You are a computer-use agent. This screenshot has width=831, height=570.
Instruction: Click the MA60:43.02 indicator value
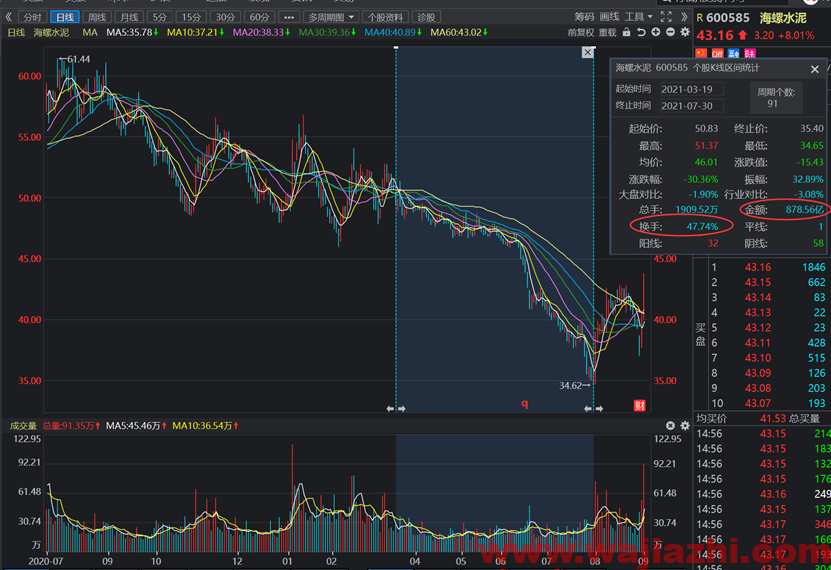click(x=459, y=32)
